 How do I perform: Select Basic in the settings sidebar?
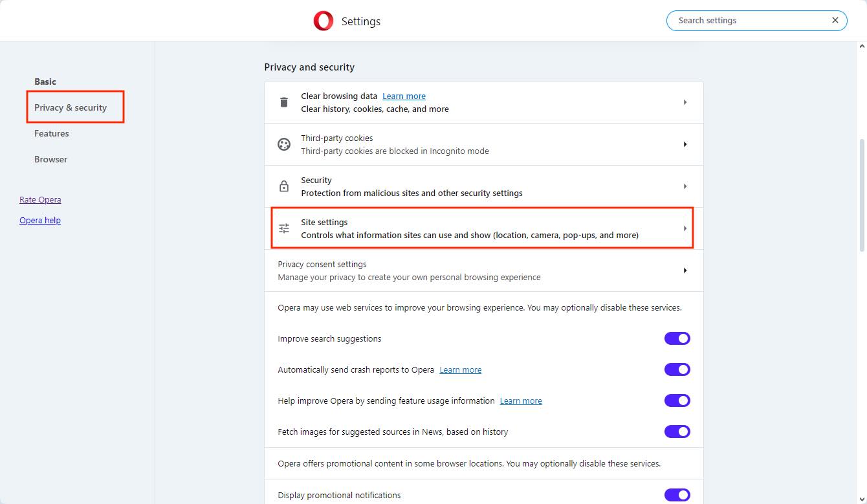pyautogui.click(x=45, y=82)
